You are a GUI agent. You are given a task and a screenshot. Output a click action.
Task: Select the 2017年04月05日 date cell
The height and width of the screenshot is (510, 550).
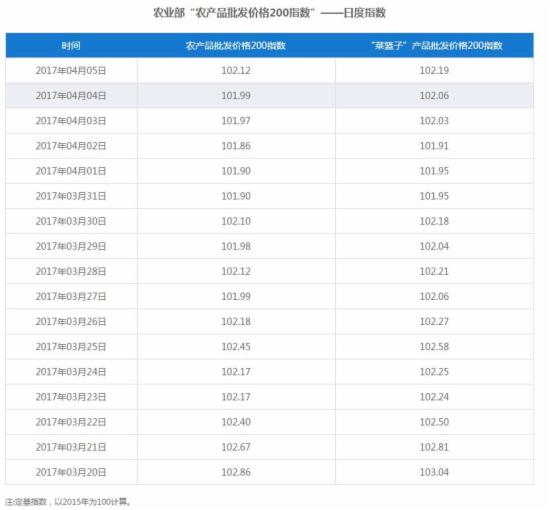point(71,71)
